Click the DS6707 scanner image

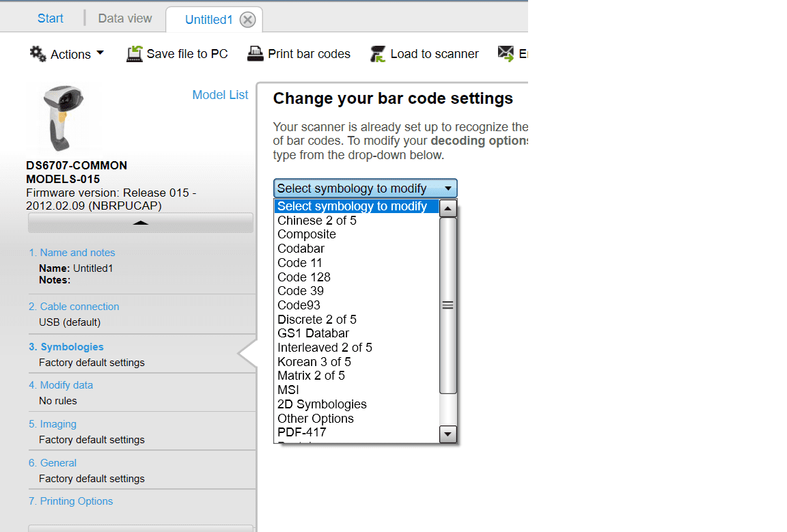(x=62, y=117)
